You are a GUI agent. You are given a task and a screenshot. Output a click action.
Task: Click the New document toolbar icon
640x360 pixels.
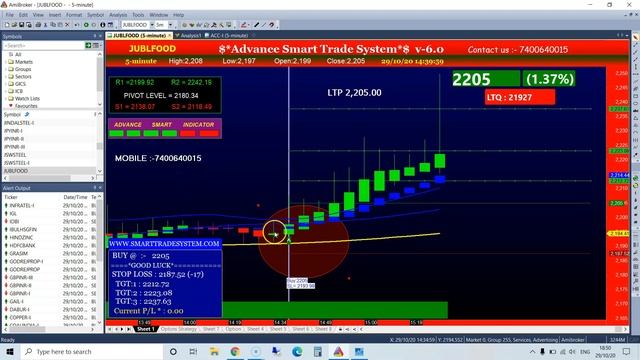[7, 25]
